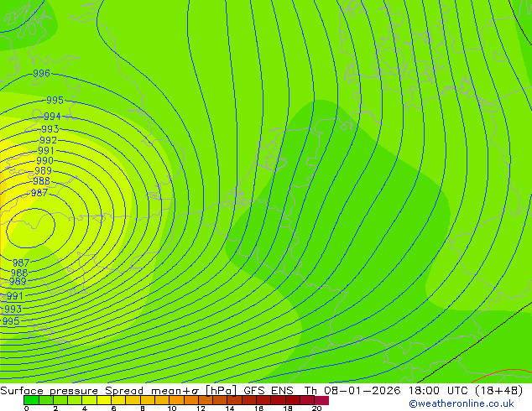The image size is (532, 411).
Task: Click the 992 isobar label
Action: 48,140
